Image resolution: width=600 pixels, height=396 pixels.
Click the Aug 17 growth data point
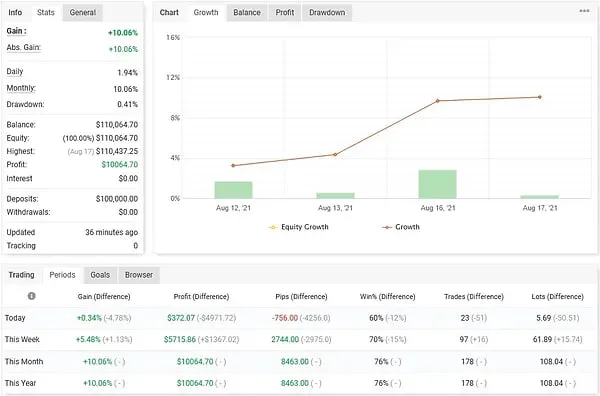coord(540,97)
